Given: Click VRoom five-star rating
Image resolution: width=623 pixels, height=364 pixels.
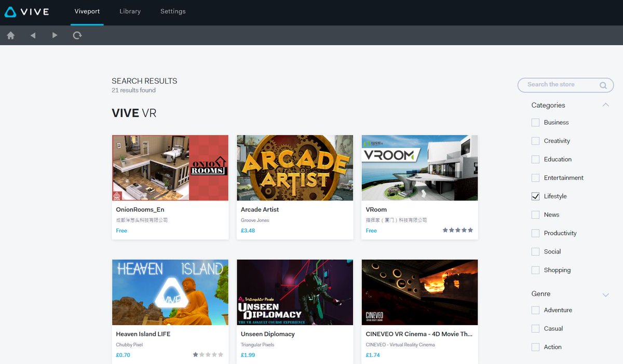Looking at the screenshot, I should pos(457,230).
